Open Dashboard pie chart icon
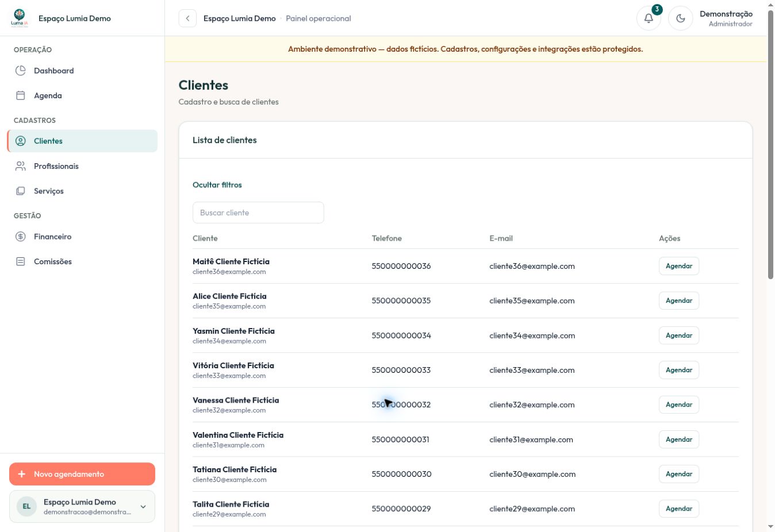The width and height of the screenshot is (775, 532). click(x=21, y=71)
